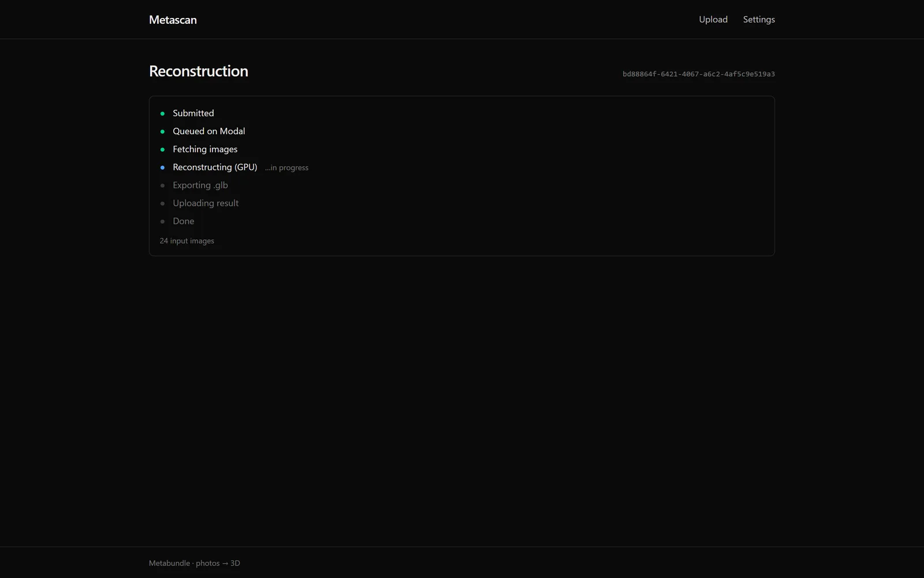
Task: Click the gray dot beside Done
Action: coord(162,221)
